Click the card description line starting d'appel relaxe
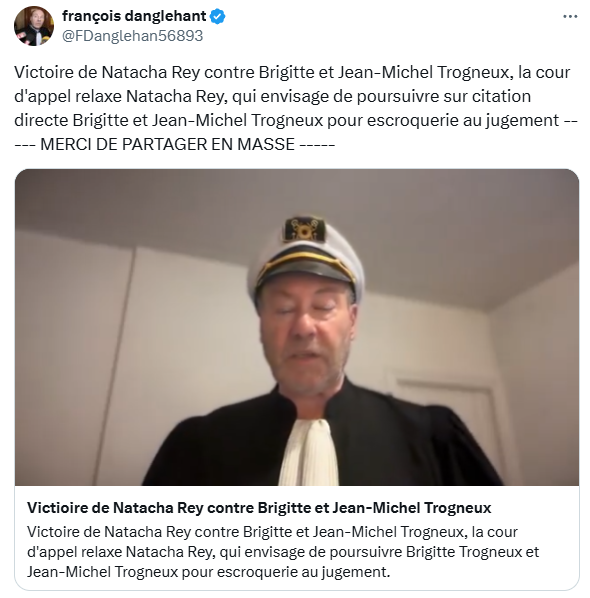Image resolution: width=590 pixels, height=598 pixels. point(283,552)
